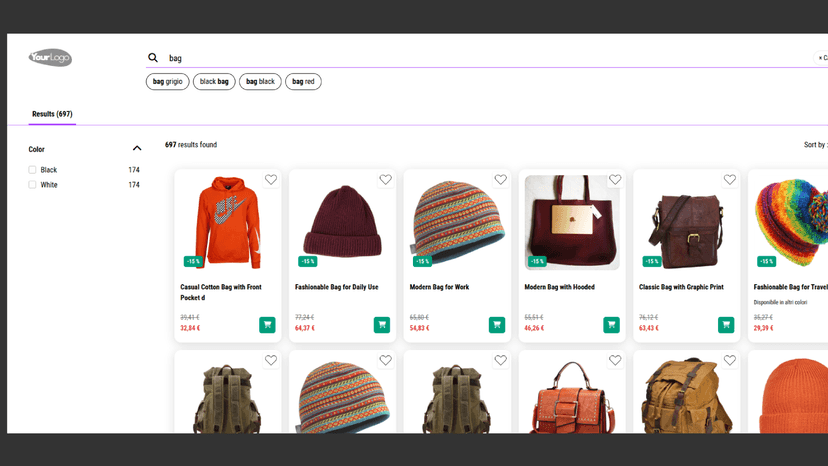Click the '697 results found' text
828x466 pixels.
191,144
